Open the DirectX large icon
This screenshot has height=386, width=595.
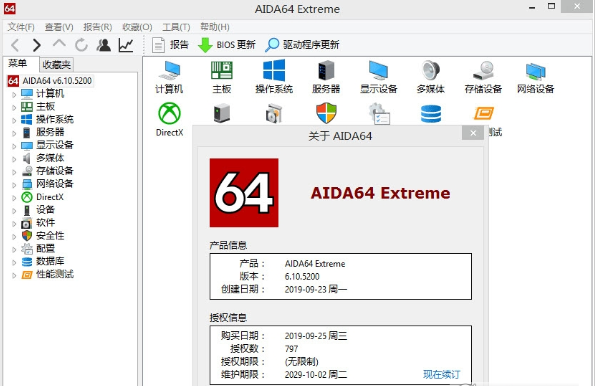pos(169,120)
